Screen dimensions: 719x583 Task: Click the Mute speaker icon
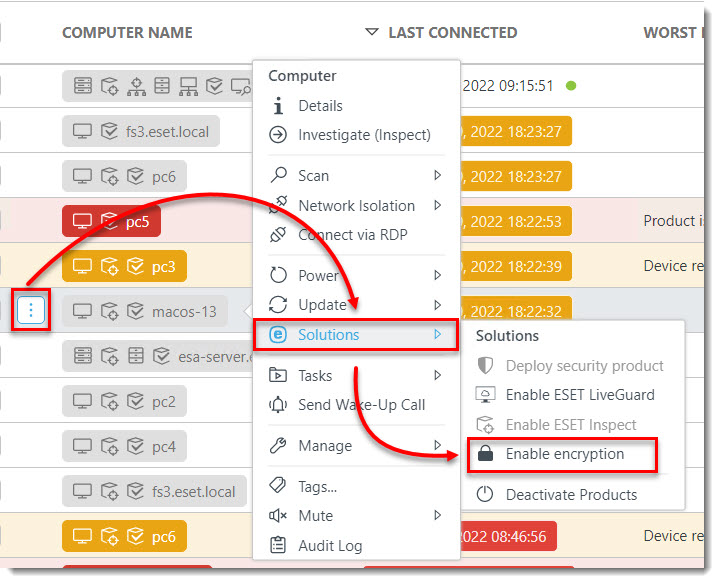point(278,516)
